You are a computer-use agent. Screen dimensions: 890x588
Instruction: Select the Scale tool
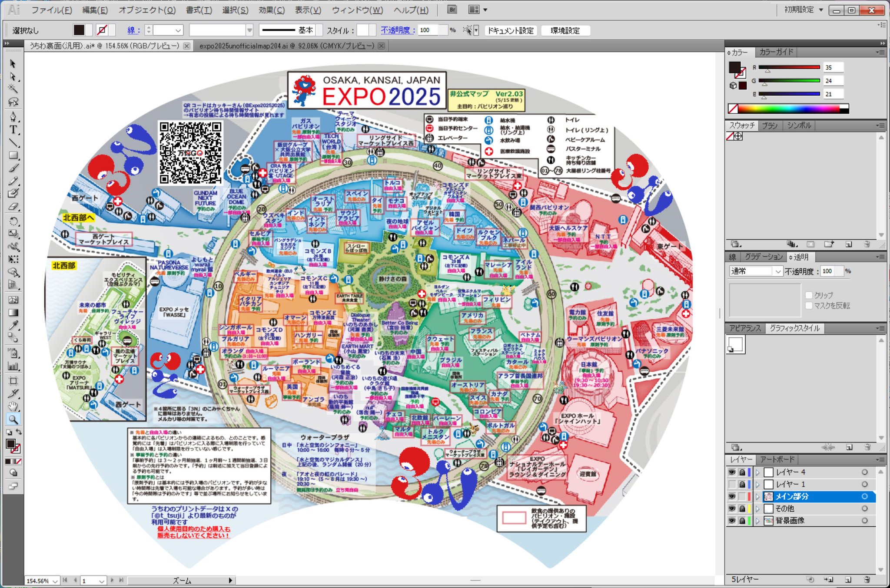(13, 234)
